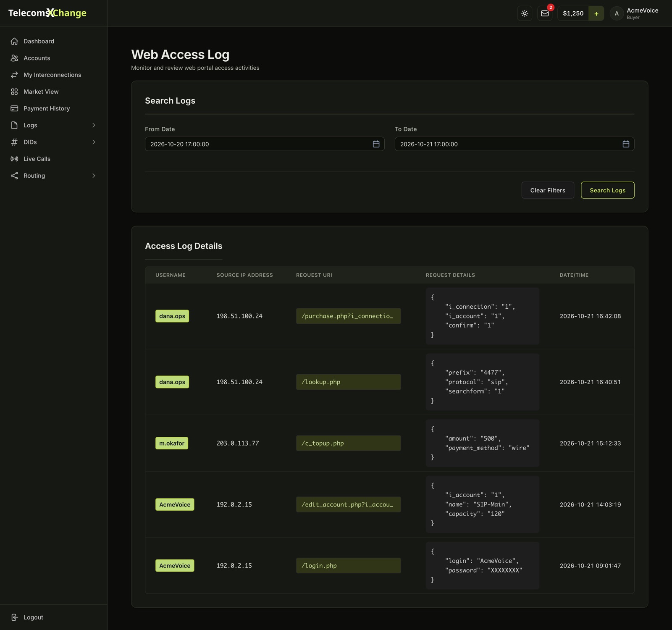
Task: Focus the To Date input field
Action: pos(514,144)
